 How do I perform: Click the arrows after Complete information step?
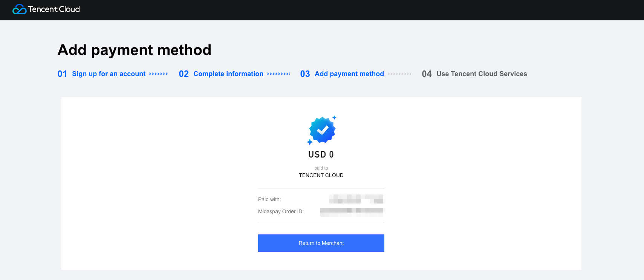(278, 74)
